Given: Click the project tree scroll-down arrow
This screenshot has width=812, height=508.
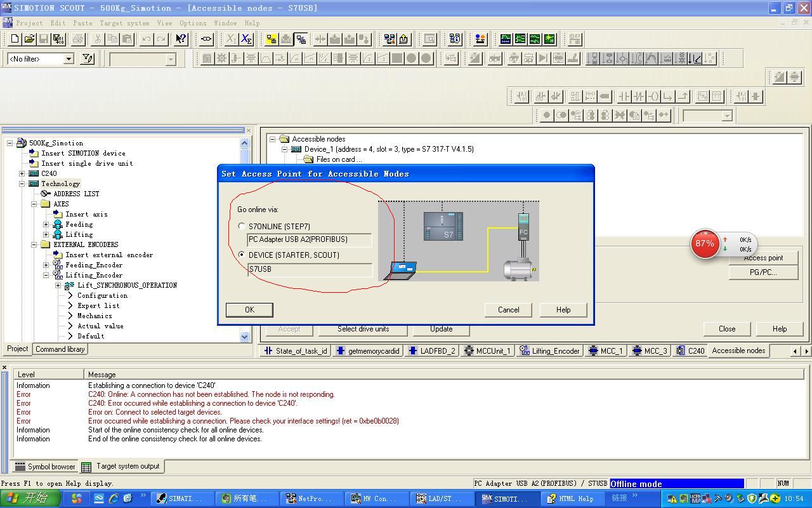Looking at the screenshot, I should click(x=245, y=337).
